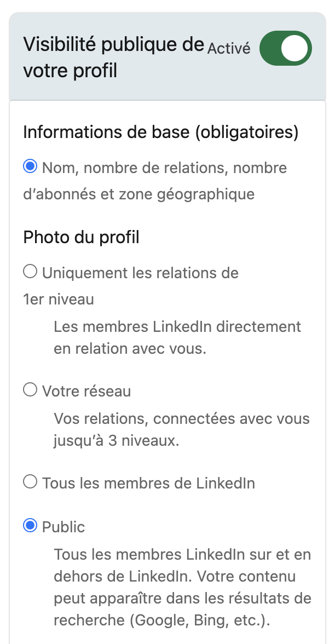This screenshot has height=644, width=335.
Task: Click the description "Vos relations, connectées avec vous"
Action: [x=182, y=419]
